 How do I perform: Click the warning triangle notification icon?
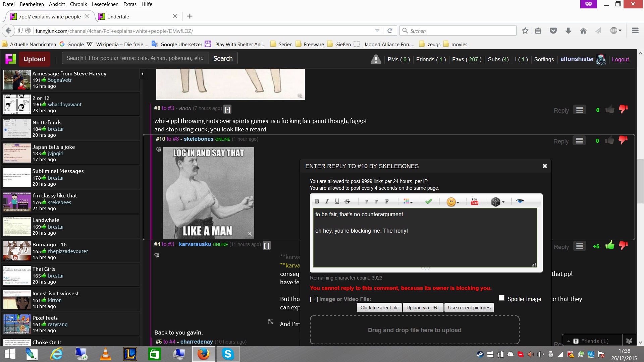[376, 60]
